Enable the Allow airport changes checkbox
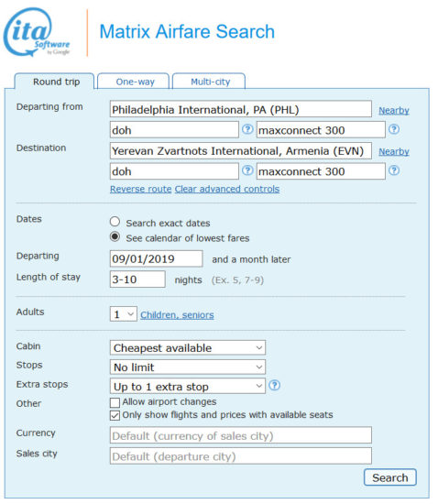 point(115,402)
